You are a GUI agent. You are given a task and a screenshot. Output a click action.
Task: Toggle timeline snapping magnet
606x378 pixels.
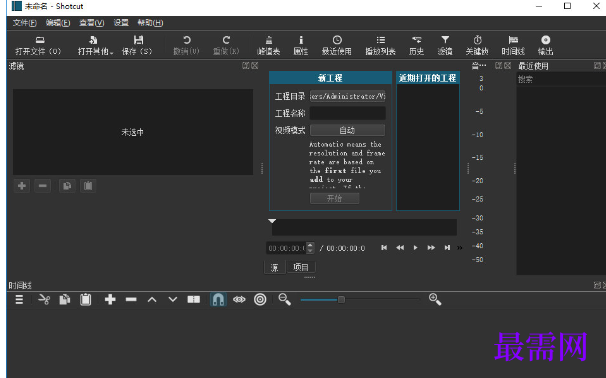218,300
